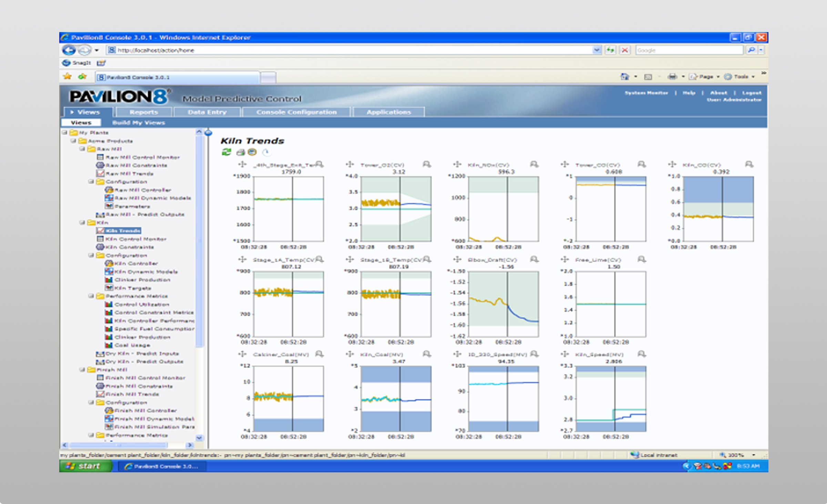Collapse the Finish Mill folder node
The height and width of the screenshot is (504, 827).
82,370
